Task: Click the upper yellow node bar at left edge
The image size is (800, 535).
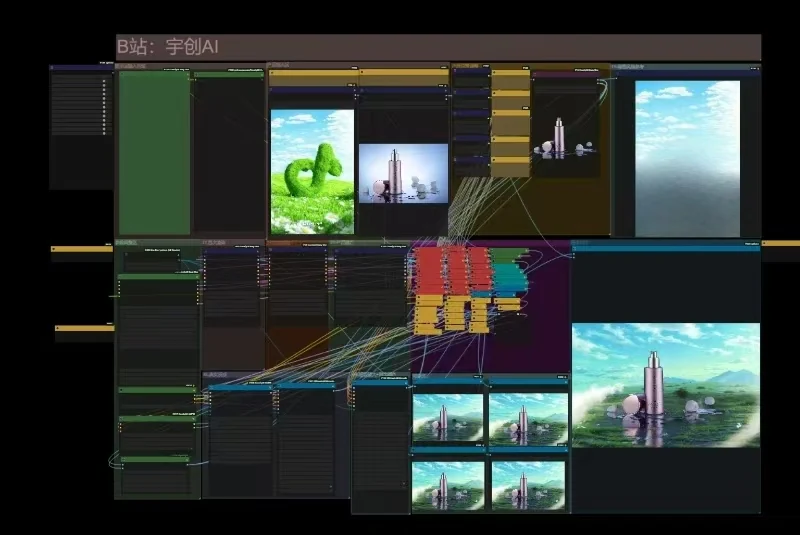Action: 82,249
